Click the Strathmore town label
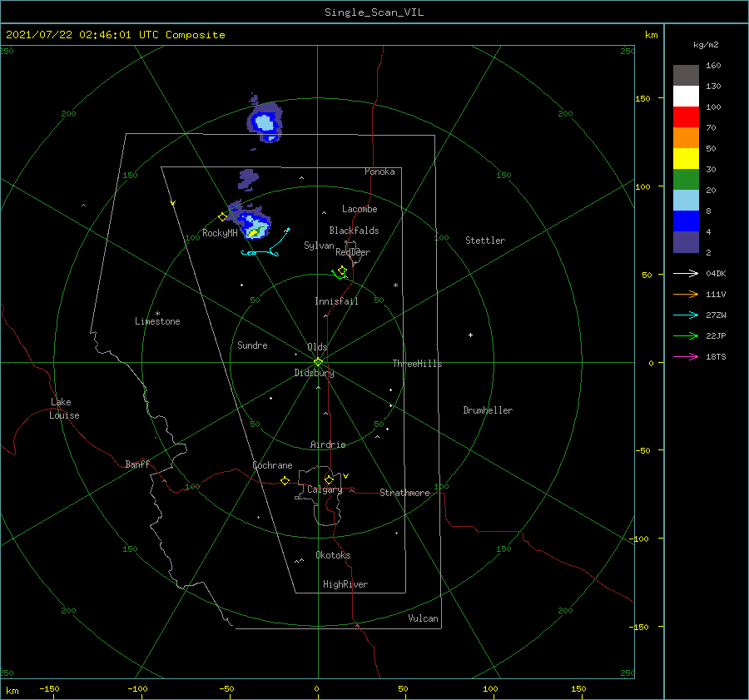 coord(404,493)
